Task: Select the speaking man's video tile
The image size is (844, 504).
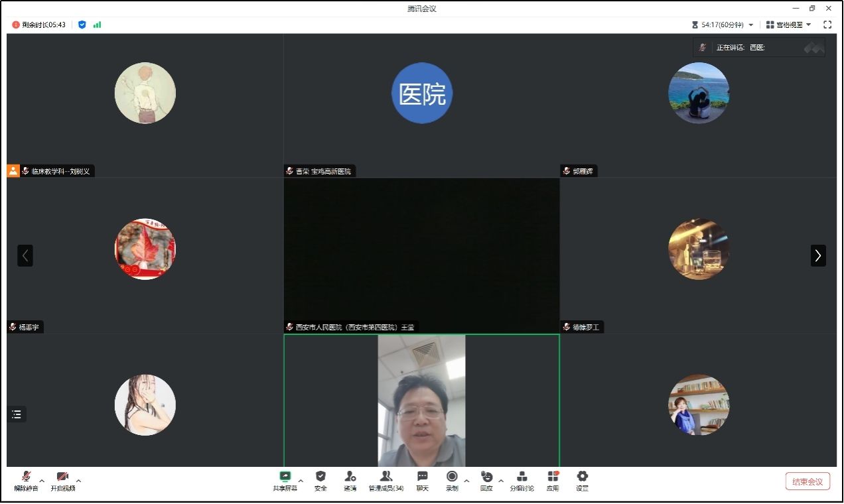Action: [x=422, y=401]
